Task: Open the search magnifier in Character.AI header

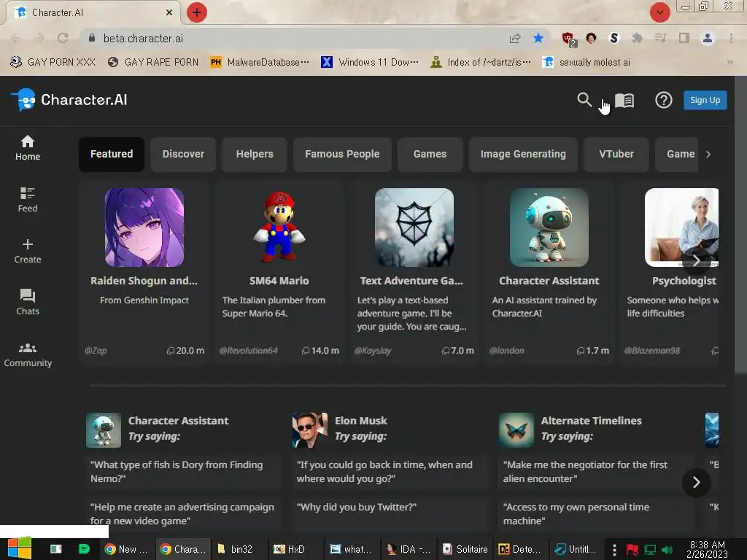Action: (x=584, y=100)
